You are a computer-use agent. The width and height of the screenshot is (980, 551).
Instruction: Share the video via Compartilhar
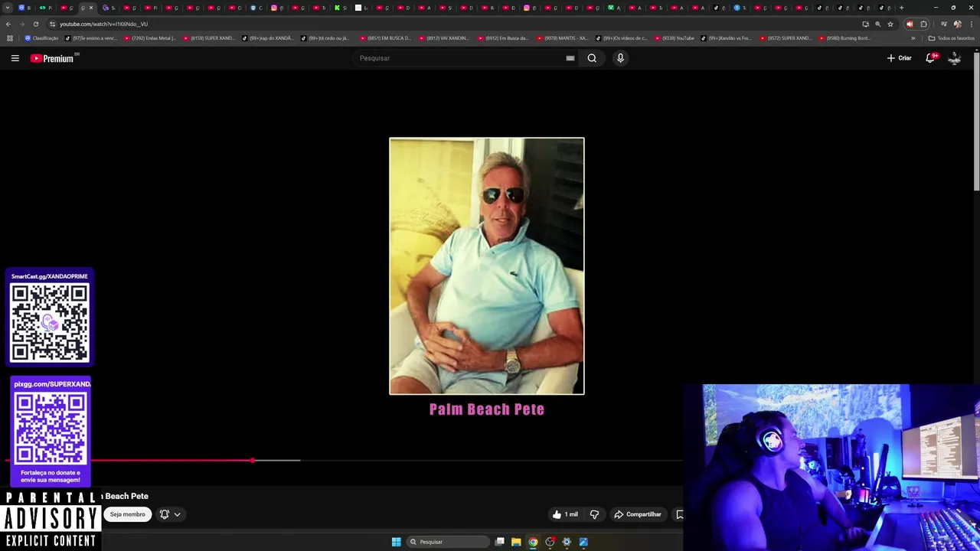coord(637,514)
